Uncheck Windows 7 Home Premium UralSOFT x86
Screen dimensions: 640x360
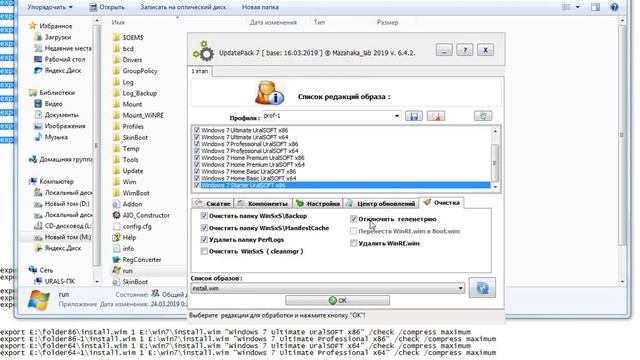[x=197, y=158]
